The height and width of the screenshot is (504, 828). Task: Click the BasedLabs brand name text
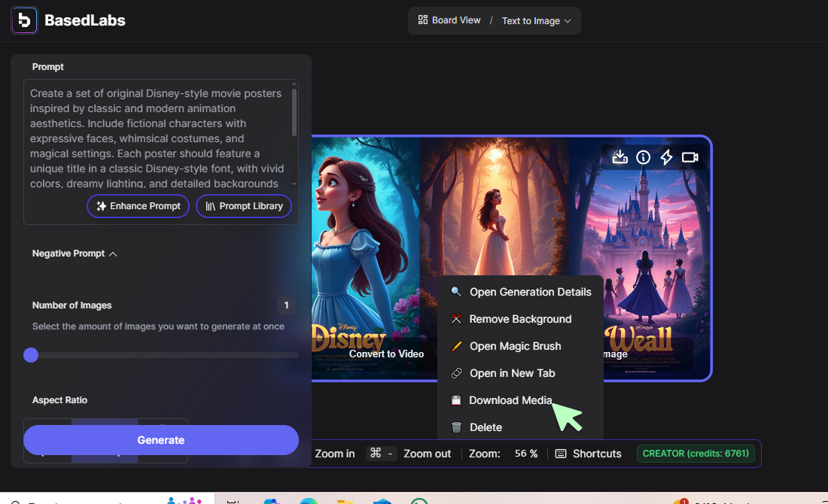click(85, 20)
